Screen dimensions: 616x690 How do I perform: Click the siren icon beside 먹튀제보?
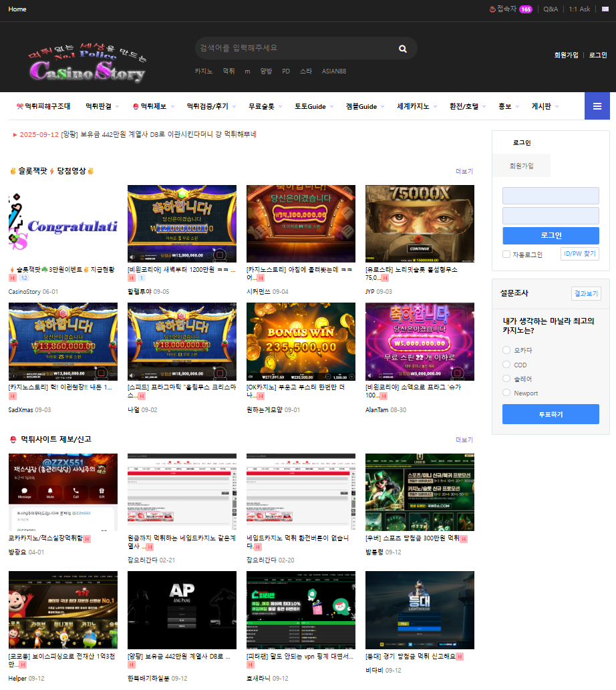(136, 106)
